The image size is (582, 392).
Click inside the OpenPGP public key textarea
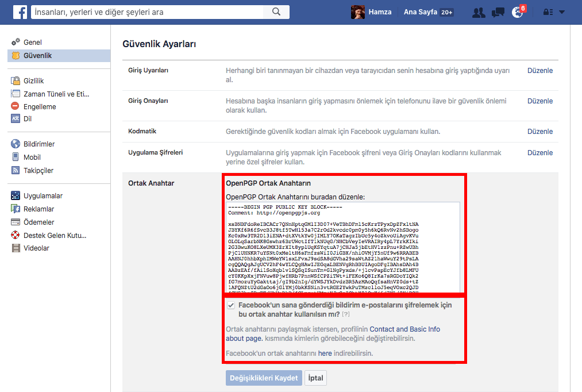point(342,248)
